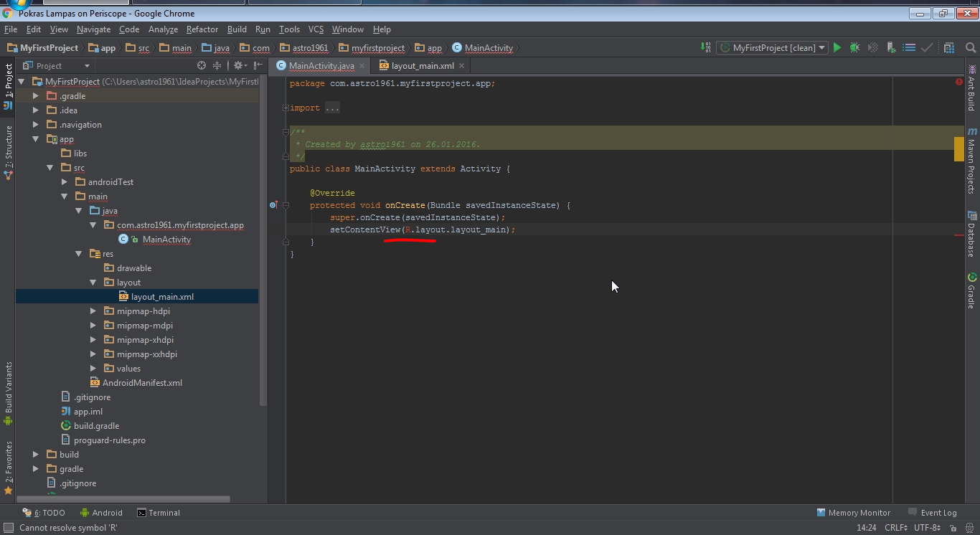Open the Android tool window

tap(101, 513)
